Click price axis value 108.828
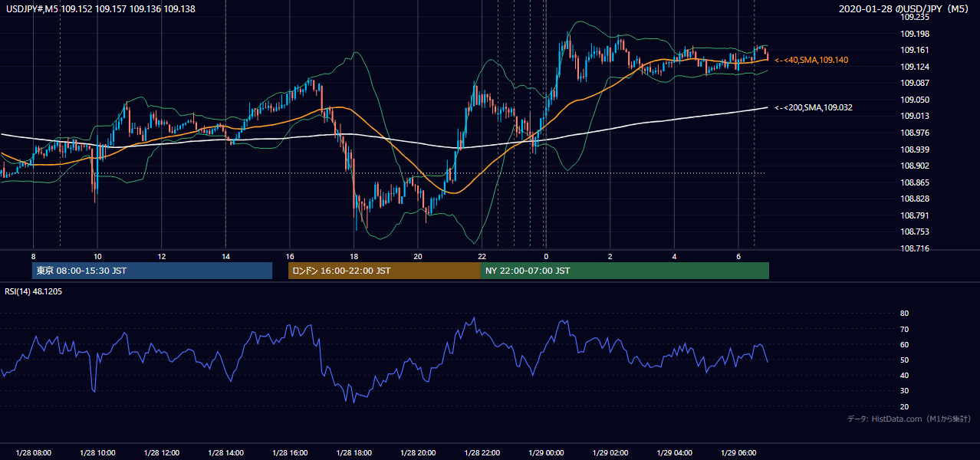The width and height of the screenshot is (980, 460). pos(915,199)
